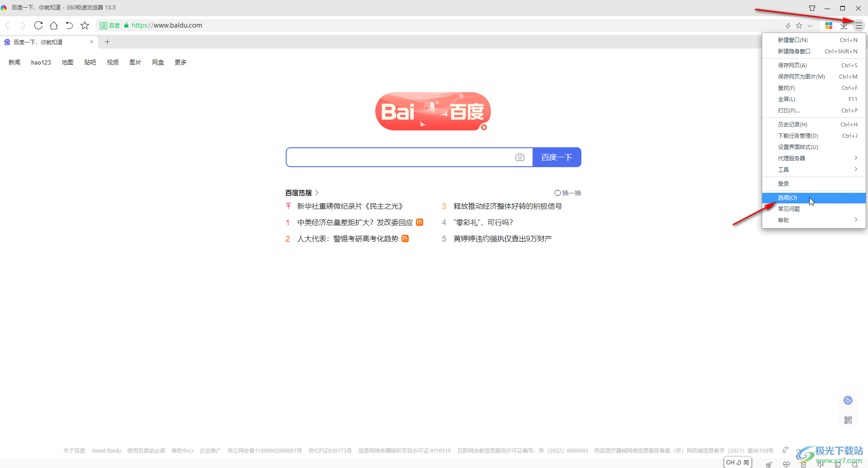Select 选项(O) menu item

click(x=814, y=197)
